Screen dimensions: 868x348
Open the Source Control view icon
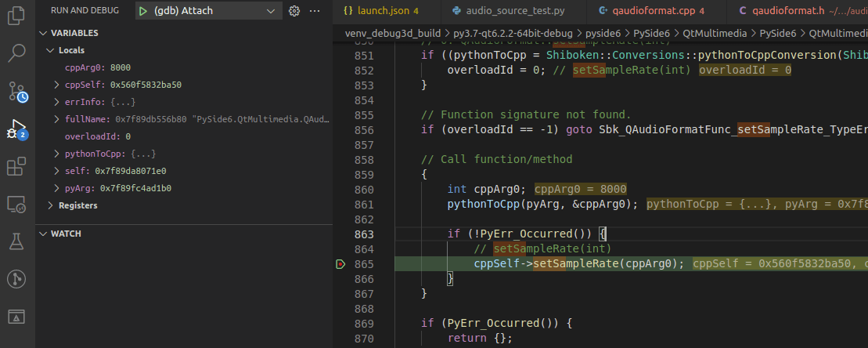(17, 91)
